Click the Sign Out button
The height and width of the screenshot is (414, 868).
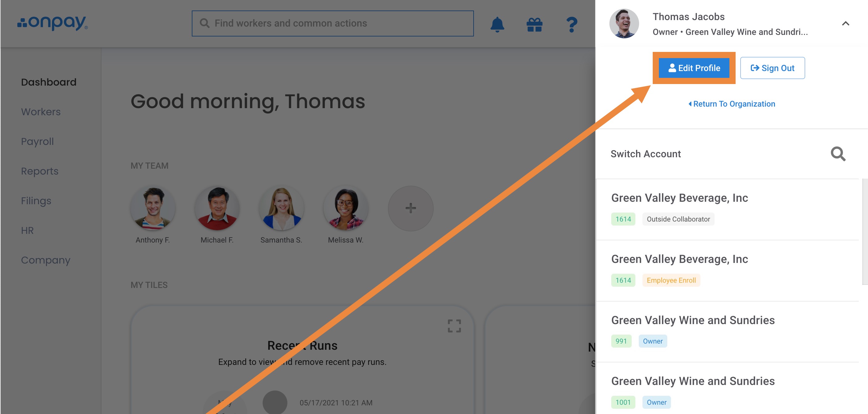coord(772,68)
